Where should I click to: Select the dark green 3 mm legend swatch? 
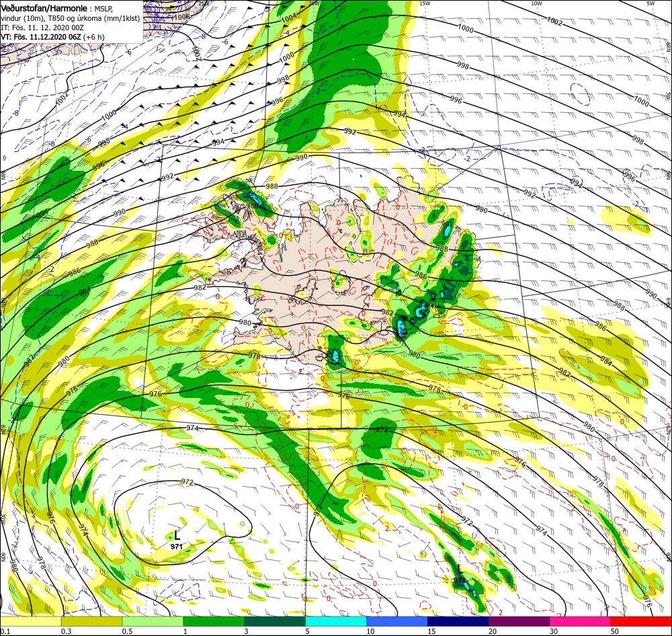(x=275, y=621)
